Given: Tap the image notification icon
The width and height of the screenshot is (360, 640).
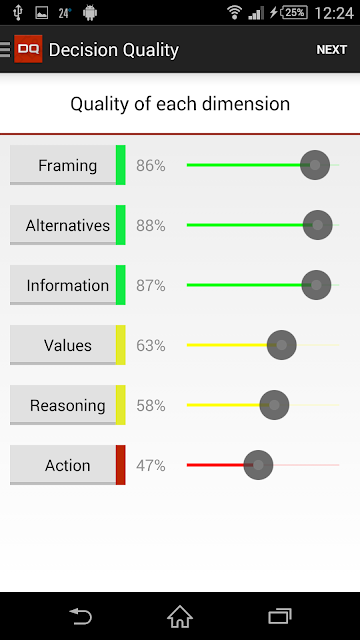Looking at the screenshot, I should pos(42,13).
